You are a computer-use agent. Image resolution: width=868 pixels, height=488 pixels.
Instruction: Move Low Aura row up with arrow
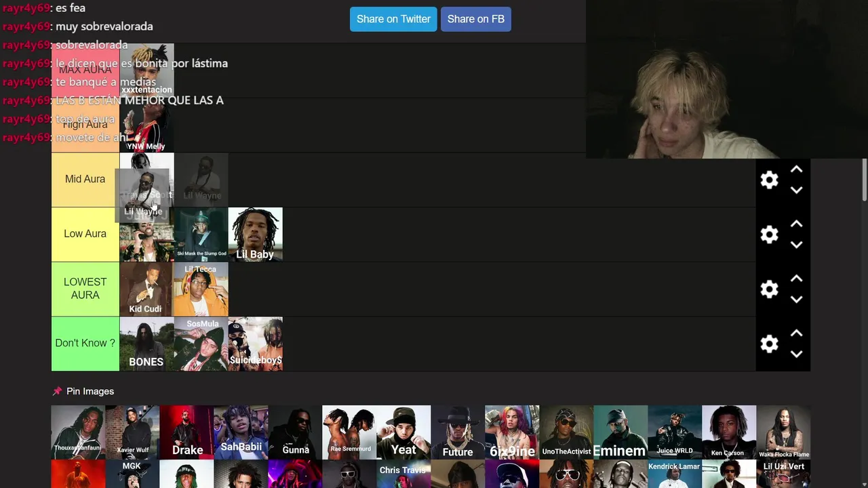coord(796,224)
